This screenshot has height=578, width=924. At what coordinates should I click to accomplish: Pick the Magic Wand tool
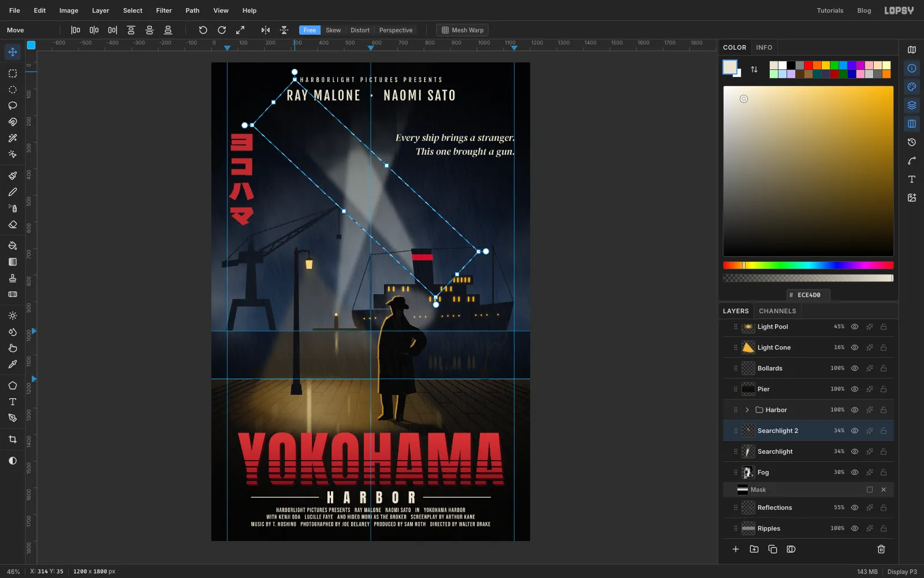click(x=13, y=138)
